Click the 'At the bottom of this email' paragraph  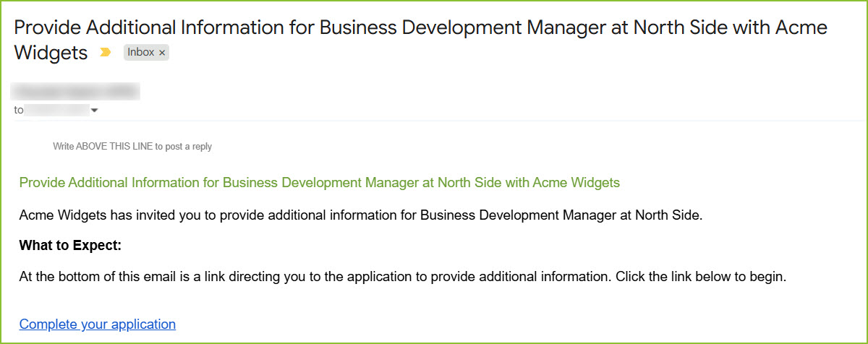tap(402, 277)
